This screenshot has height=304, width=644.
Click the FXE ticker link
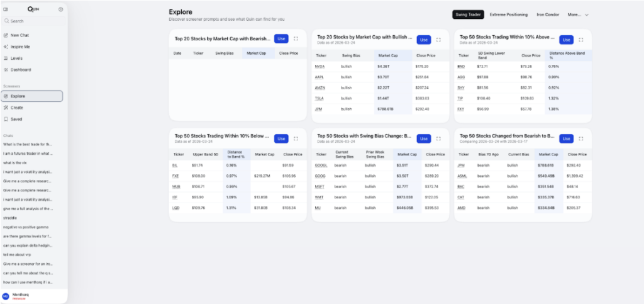(176, 176)
